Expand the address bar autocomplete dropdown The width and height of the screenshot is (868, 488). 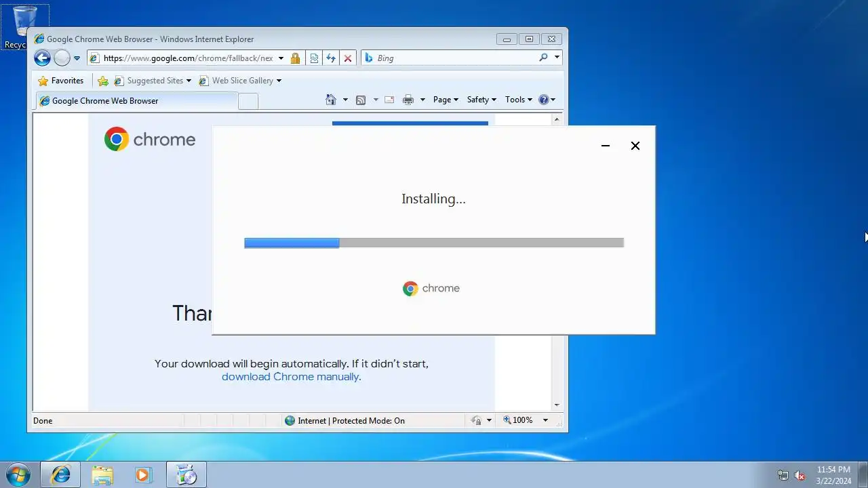pyautogui.click(x=281, y=58)
